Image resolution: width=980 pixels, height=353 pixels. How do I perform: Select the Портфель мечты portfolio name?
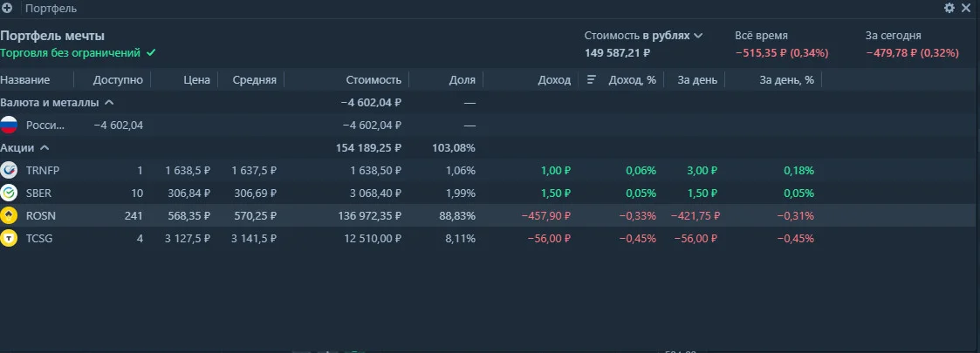click(x=52, y=36)
